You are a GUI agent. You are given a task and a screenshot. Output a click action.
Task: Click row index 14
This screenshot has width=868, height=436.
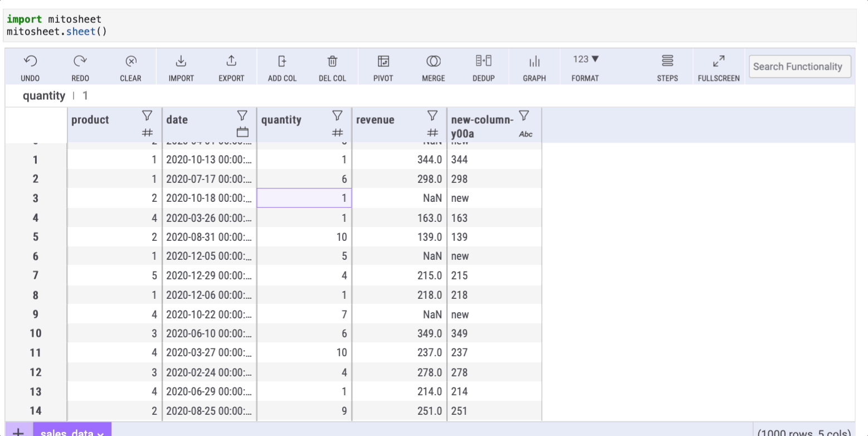pos(36,411)
